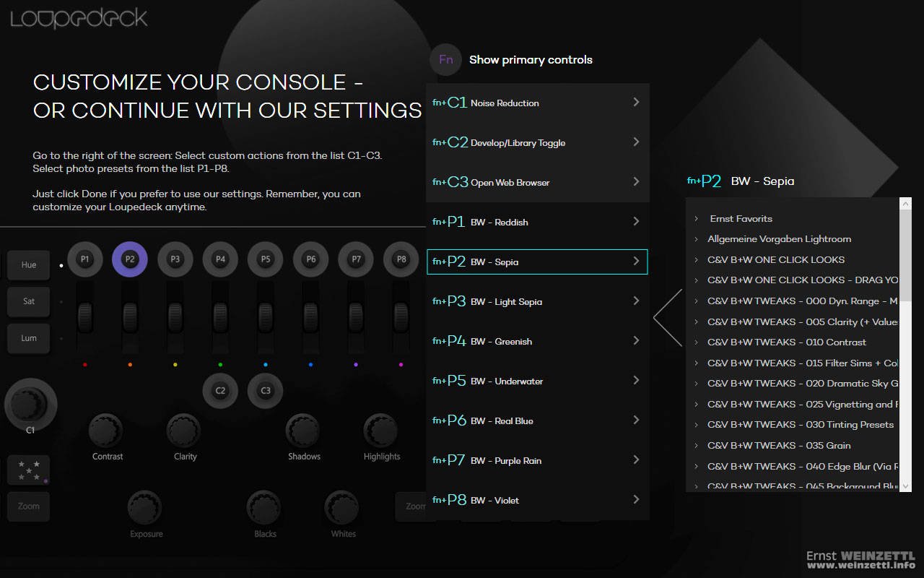The width and height of the screenshot is (924, 578).
Task: Switch to Hue mode button
Action: [x=29, y=265]
